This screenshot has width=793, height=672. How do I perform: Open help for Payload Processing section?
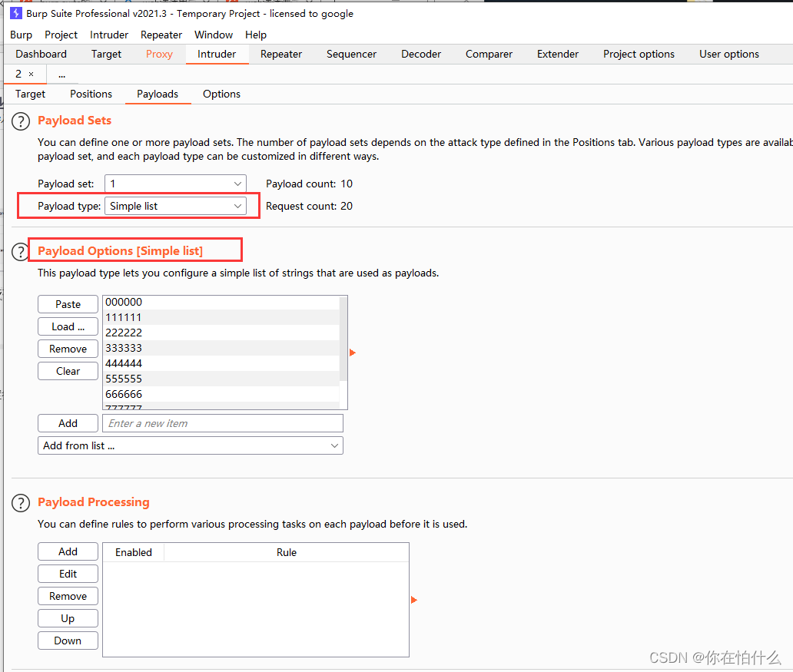(21, 503)
